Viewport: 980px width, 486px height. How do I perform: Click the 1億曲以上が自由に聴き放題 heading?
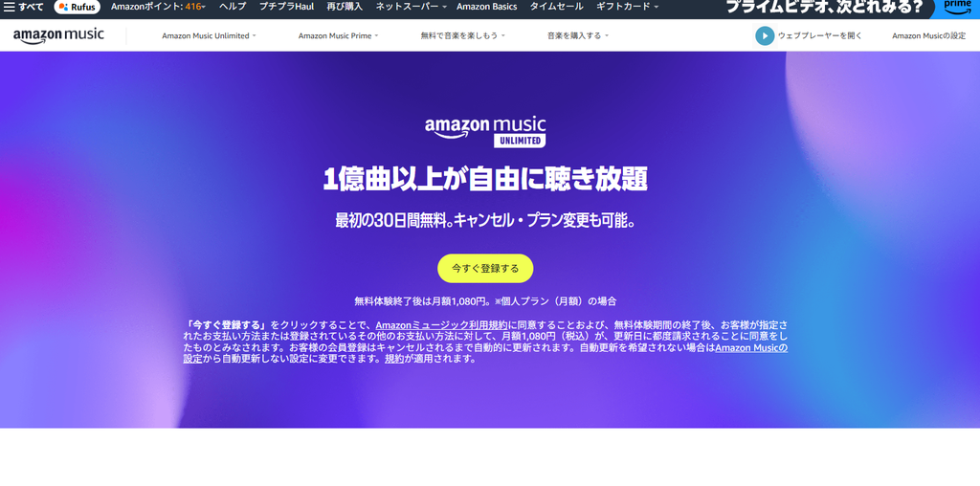click(x=485, y=180)
